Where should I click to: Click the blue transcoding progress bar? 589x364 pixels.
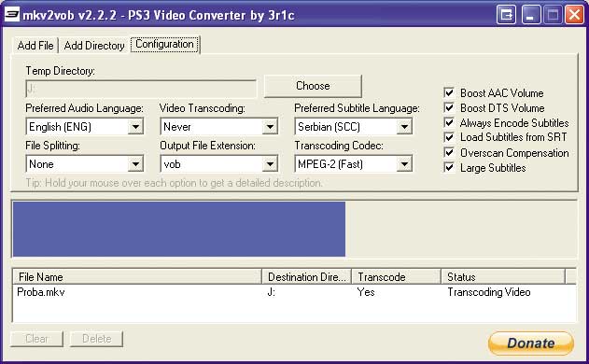click(179, 230)
